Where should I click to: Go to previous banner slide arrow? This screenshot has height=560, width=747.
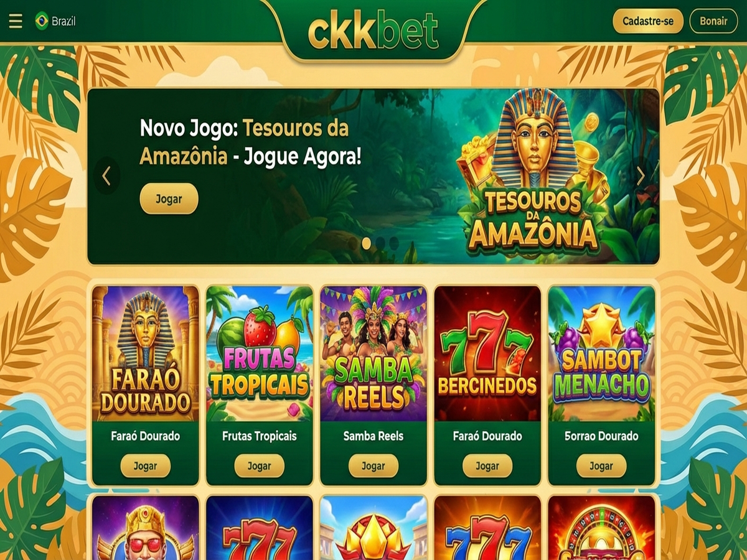tap(106, 176)
